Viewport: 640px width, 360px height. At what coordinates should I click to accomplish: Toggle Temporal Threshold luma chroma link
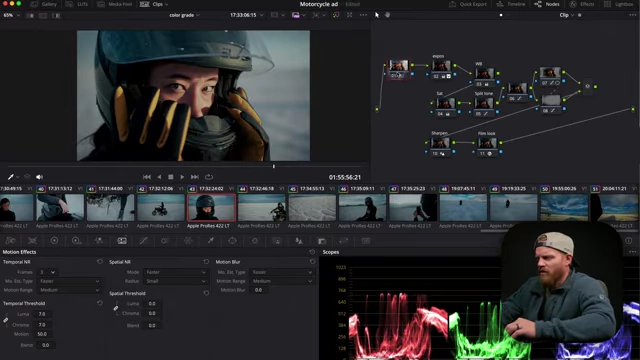coord(6,320)
